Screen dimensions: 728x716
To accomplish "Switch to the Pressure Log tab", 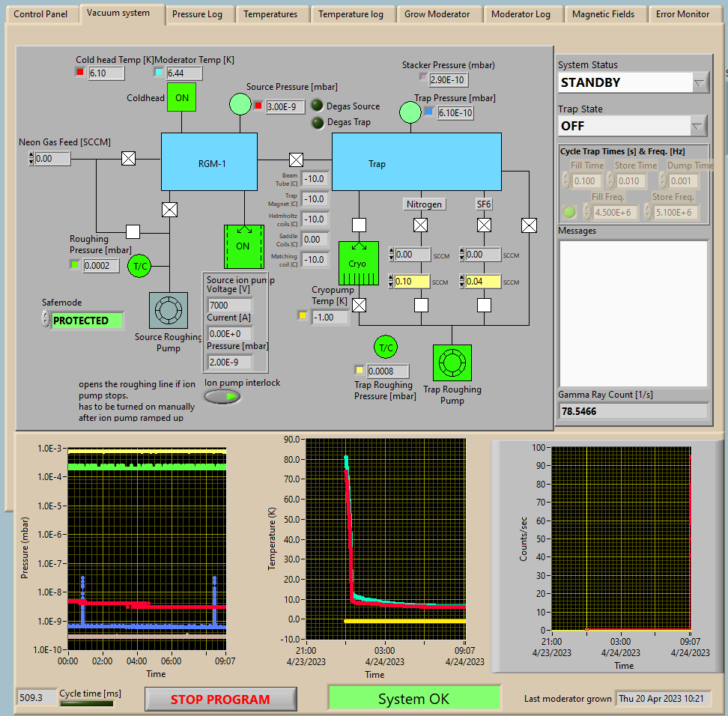I will click(197, 14).
